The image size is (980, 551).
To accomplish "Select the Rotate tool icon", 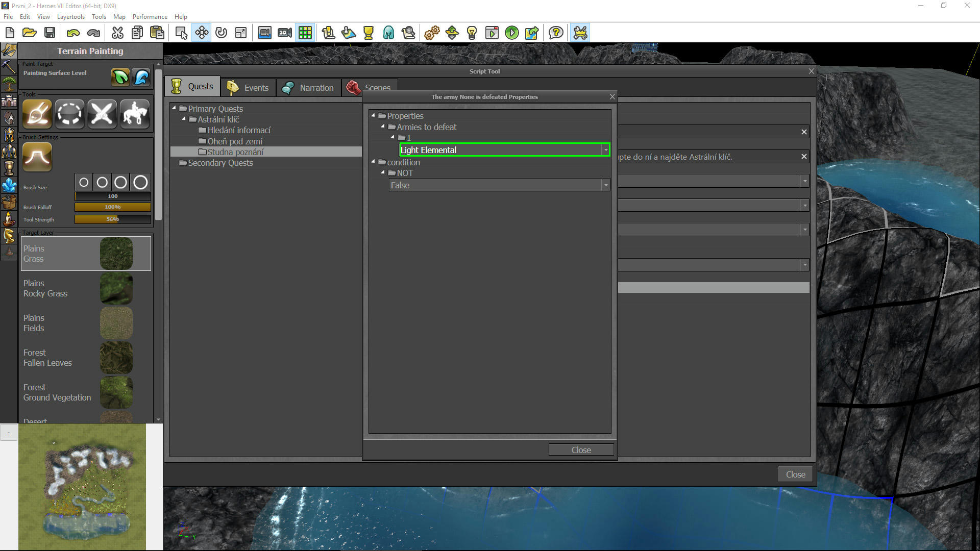I will 221,33.
